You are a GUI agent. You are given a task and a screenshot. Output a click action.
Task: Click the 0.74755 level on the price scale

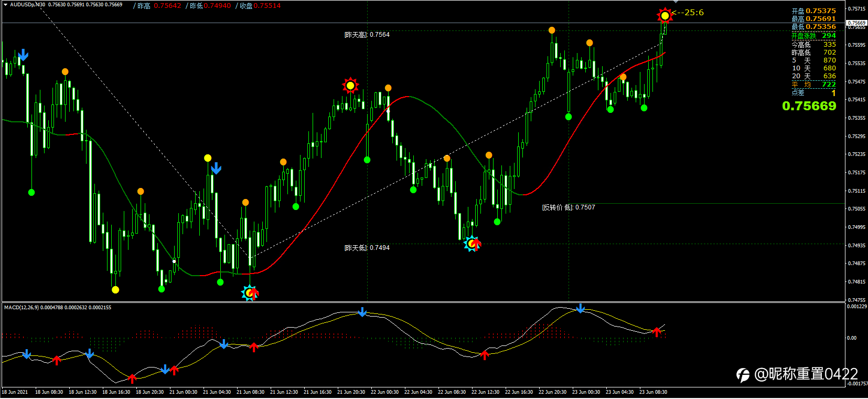tap(857, 300)
